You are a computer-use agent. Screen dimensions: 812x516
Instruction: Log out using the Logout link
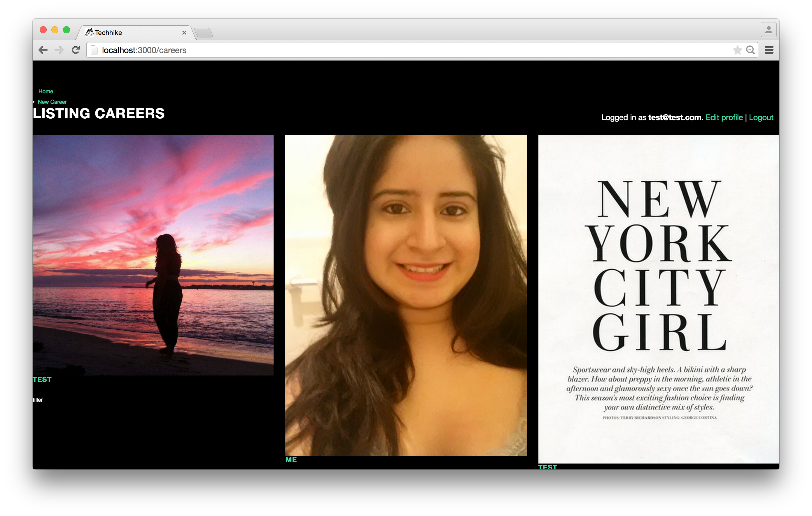[761, 117]
